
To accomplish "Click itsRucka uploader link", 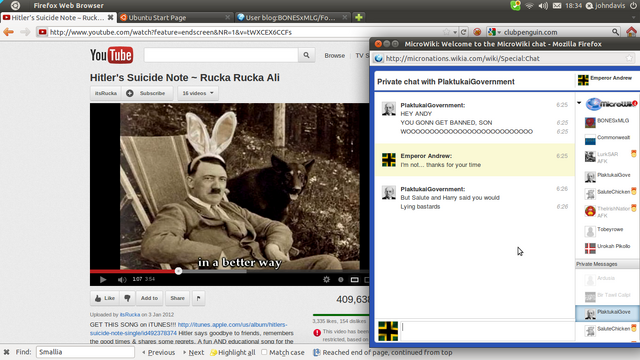I will tap(130, 315).
